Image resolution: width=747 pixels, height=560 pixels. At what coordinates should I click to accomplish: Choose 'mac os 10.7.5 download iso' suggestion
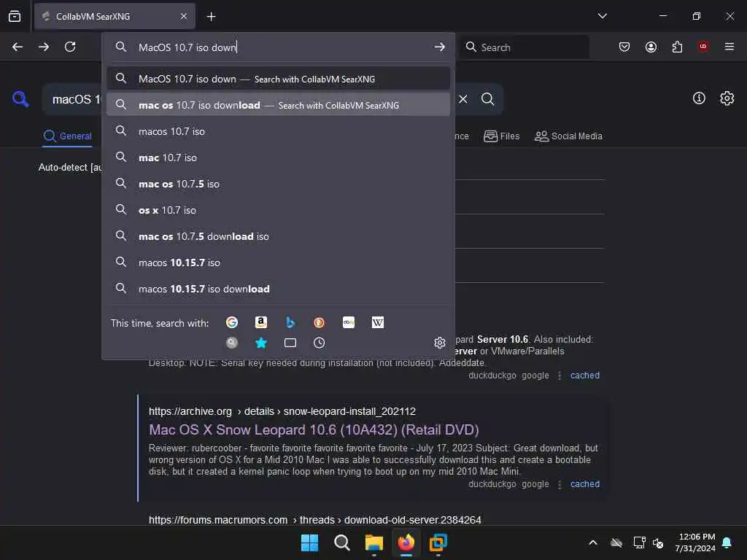[x=278, y=236]
